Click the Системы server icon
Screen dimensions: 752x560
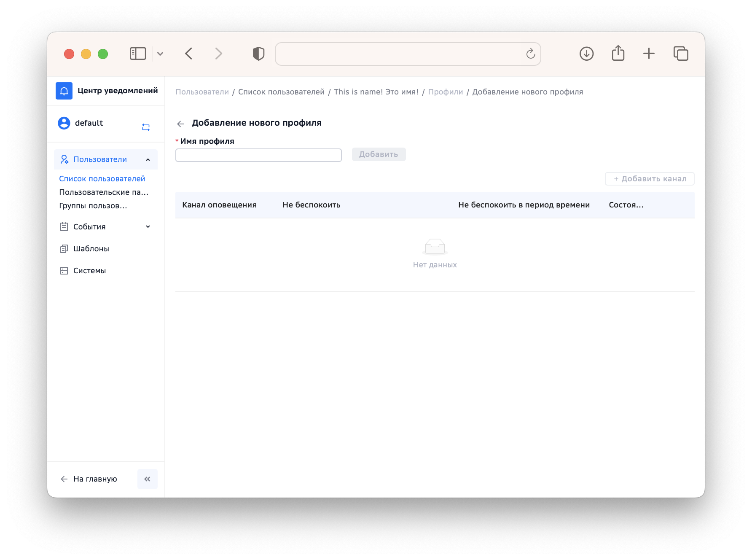point(64,271)
